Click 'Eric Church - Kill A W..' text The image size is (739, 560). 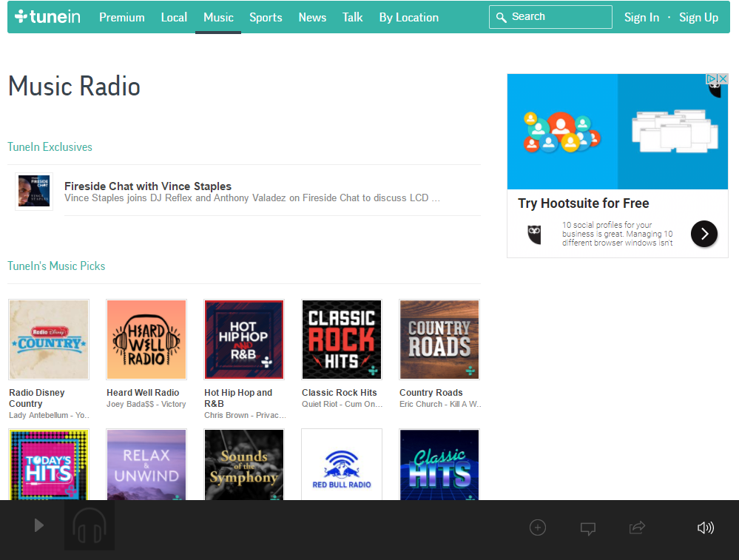[x=440, y=404]
